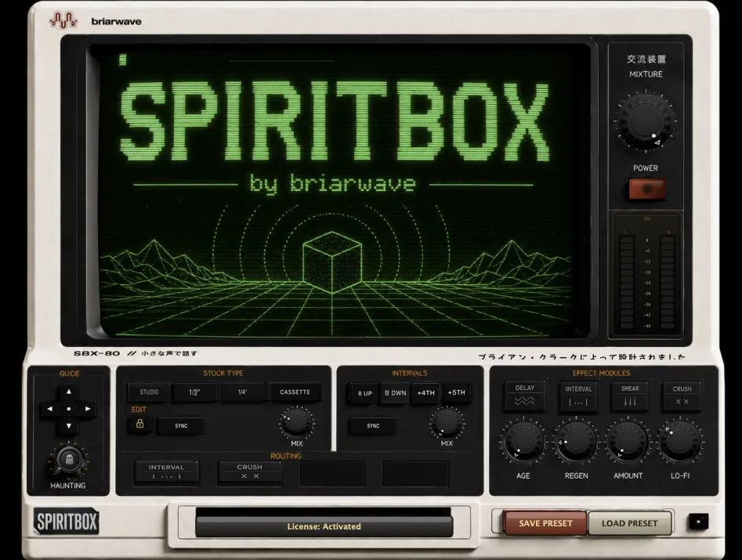Enable the +5TH interval
742x560 pixels.
pos(456,393)
